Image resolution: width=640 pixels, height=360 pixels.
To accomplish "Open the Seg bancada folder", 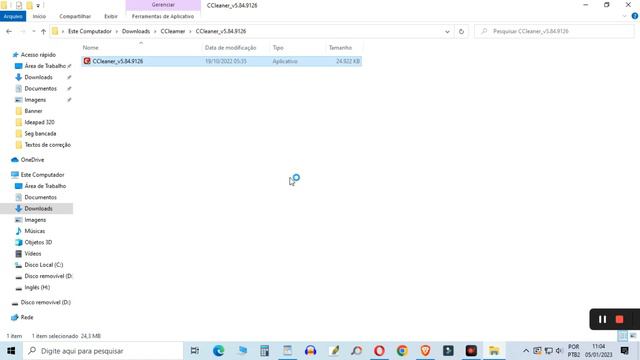I will click(x=40, y=133).
